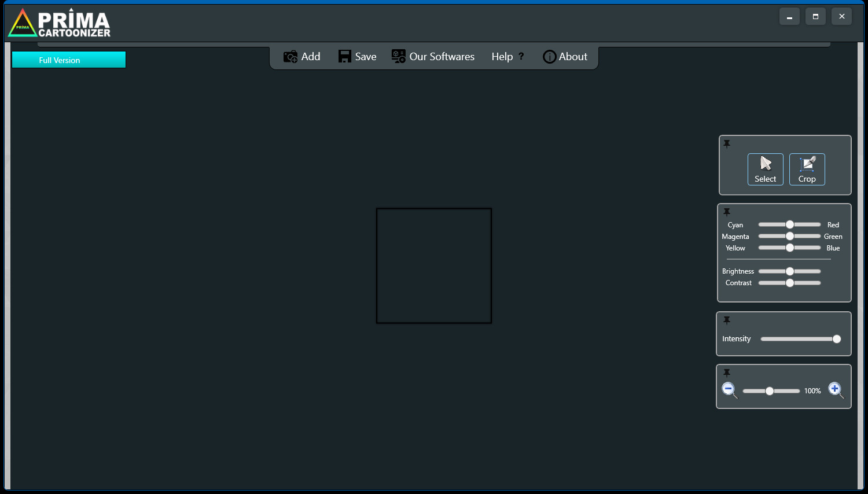The height and width of the screenshot is (494, 868).
Task: Click the Save floppy disk icon
Action: (x=345, y=56)
